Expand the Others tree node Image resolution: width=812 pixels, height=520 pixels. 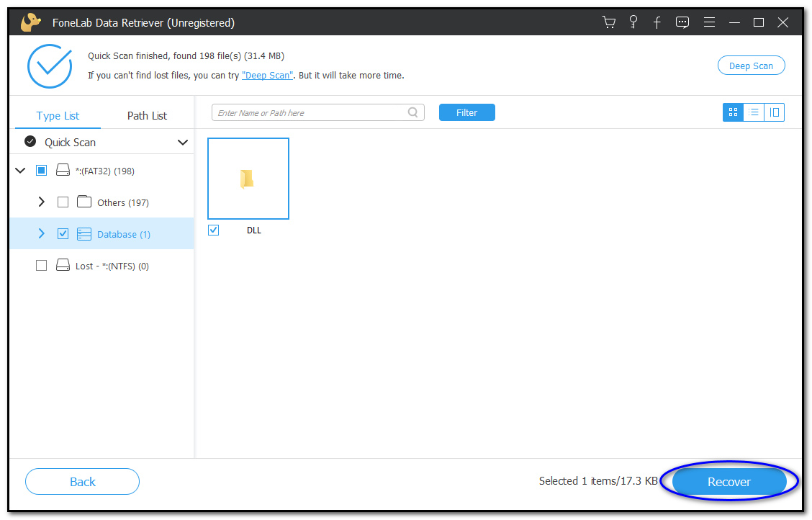pos(42,202)
